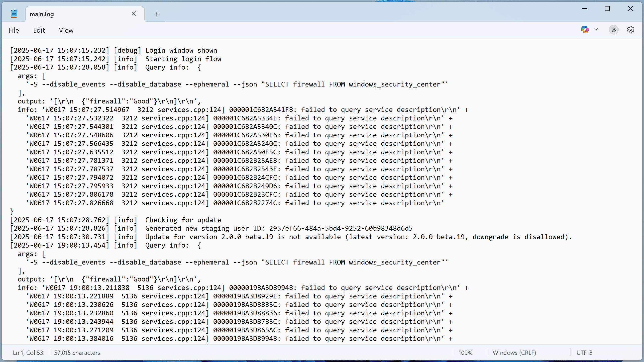Minimize the Notepad window
Image resolution: width=644 pixels, height=362 pixels.
pos(585,8)
